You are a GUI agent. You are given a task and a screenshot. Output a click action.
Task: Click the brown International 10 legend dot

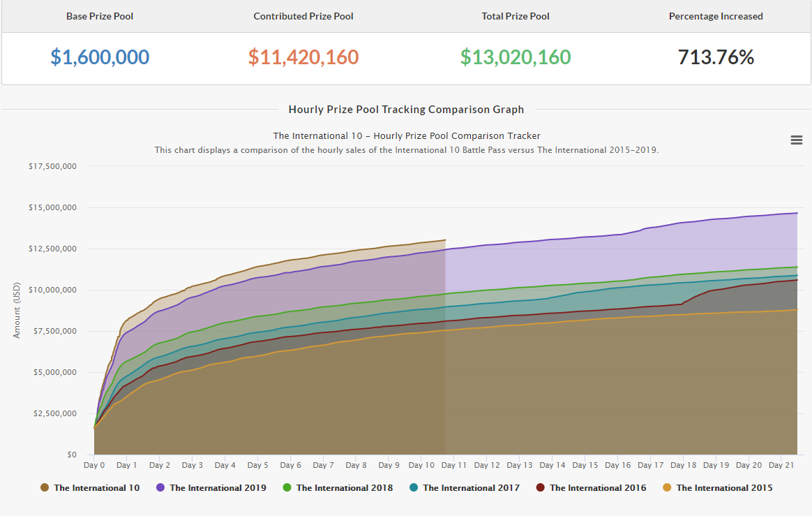(x=45, y=488)
